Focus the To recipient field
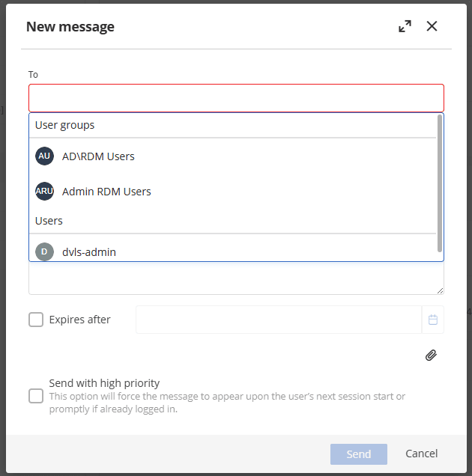Screen dimensions: 472x476 point(236,98)
